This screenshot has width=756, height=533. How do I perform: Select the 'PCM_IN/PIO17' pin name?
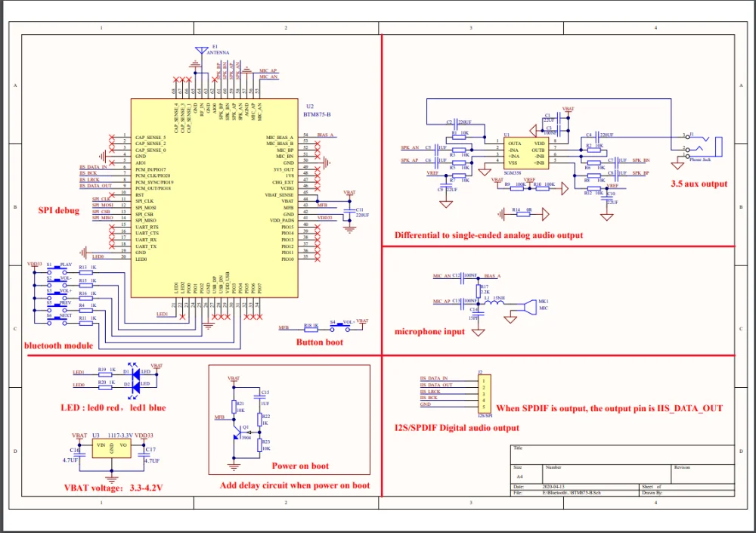coord(150,170)
